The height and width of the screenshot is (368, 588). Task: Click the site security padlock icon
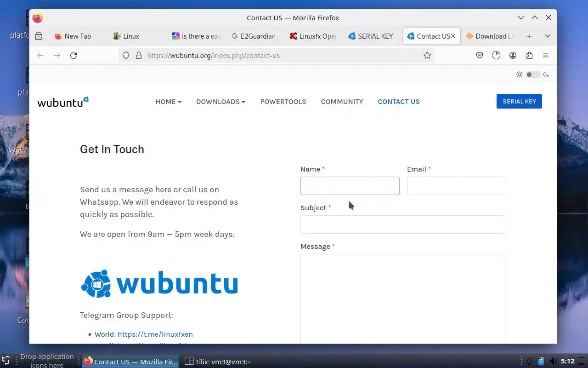point(139,55)
